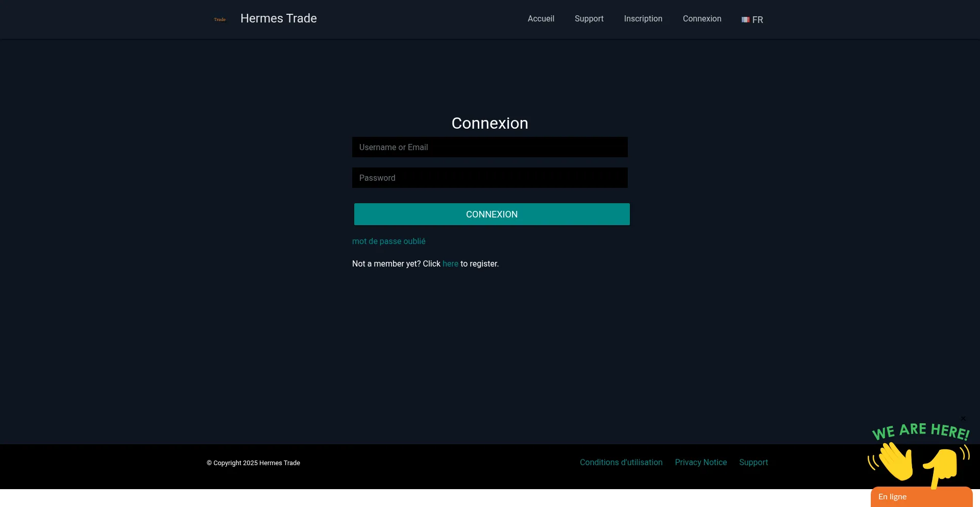Go to Accueil in the navigation bar
The height and width of the screenshot is (507, 980).
(541, 19)
